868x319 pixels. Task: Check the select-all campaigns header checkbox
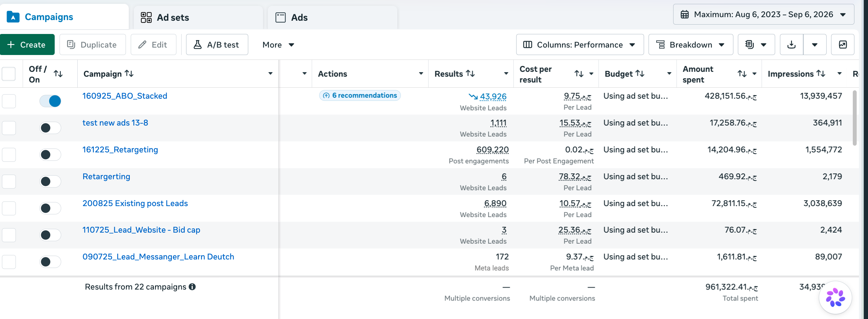click(x=9, y=74)
